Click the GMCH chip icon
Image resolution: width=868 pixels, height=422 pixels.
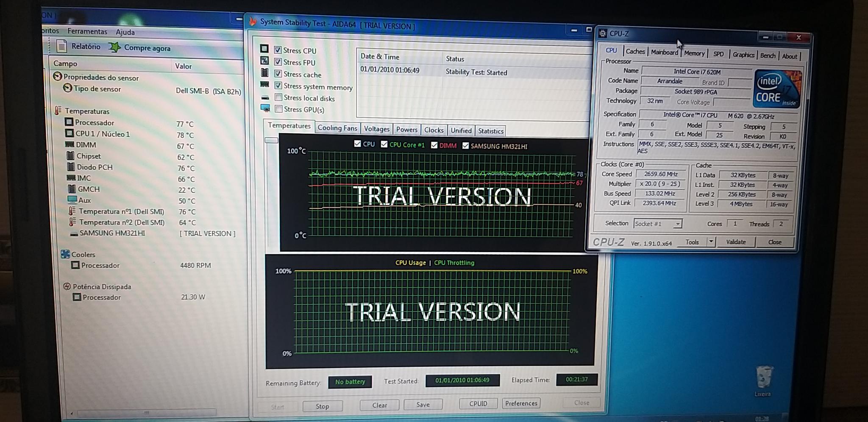72,189
